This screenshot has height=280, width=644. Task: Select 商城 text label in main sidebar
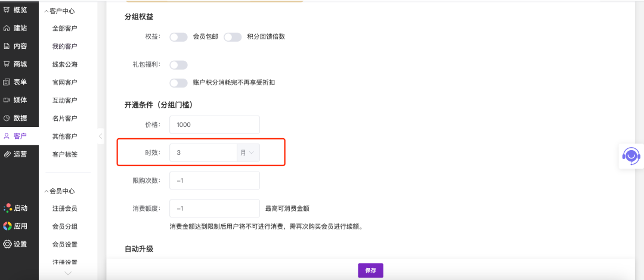(x=20, y=64)
